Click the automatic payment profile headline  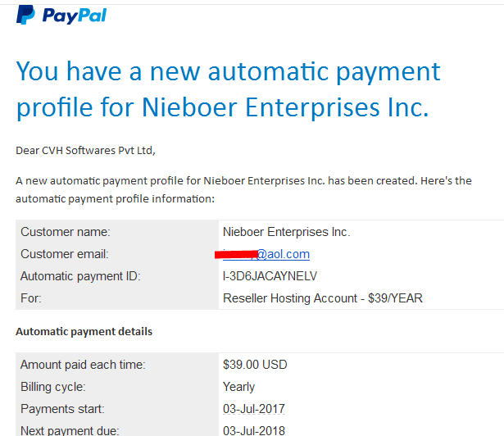pyautogui.click(x=228, y=89)
